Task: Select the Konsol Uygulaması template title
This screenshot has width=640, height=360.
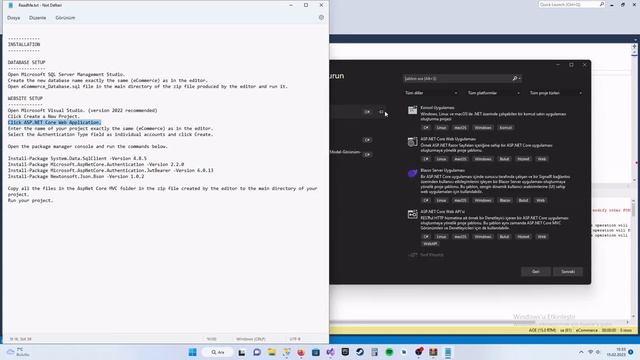Action: [x=437, y=108]
